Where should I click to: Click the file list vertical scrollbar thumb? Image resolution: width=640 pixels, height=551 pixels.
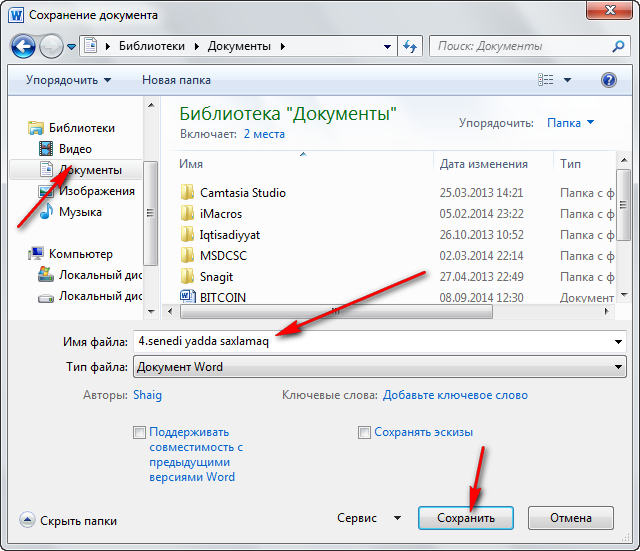click(624, 205)
